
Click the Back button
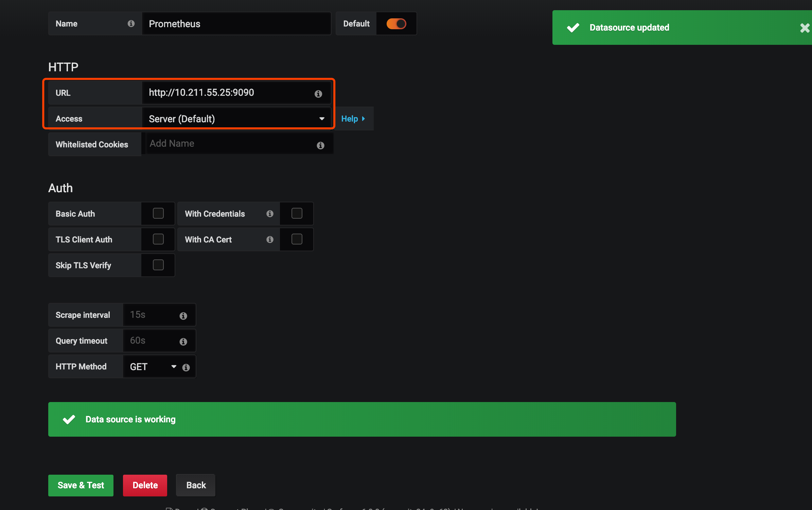[196, 485]
